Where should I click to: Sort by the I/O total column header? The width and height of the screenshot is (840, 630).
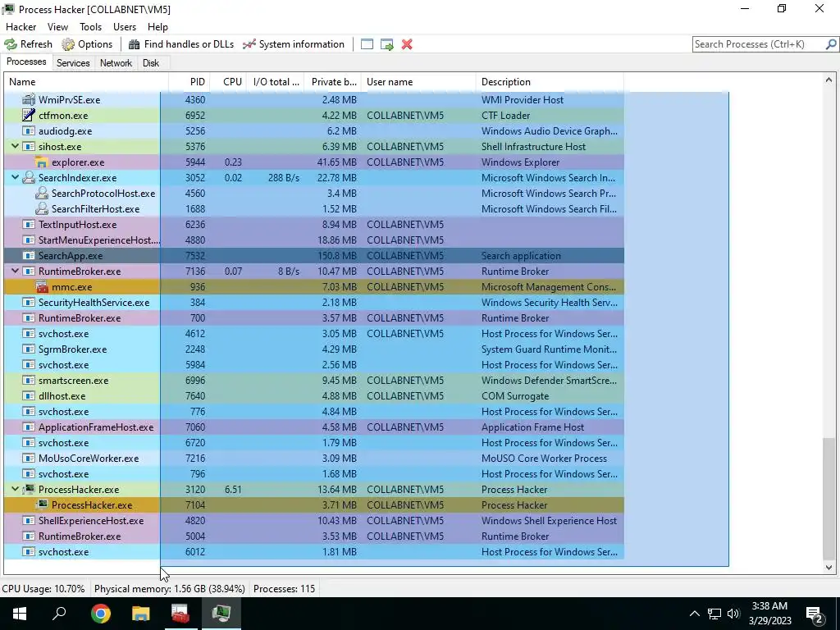click(276, 82)
